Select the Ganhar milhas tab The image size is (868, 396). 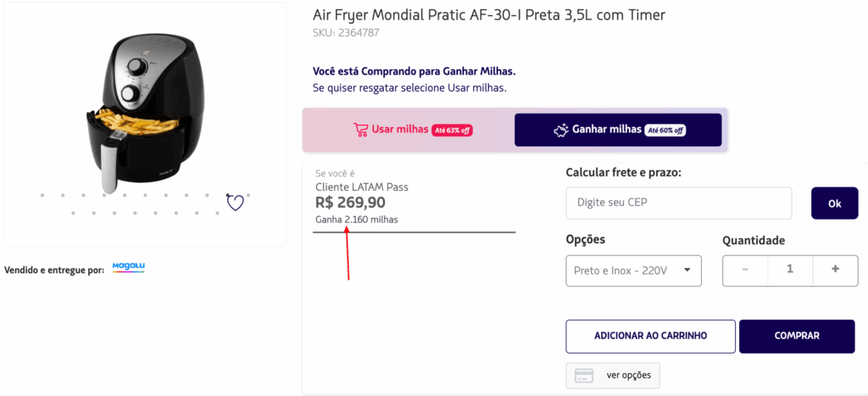pos(618,130)
